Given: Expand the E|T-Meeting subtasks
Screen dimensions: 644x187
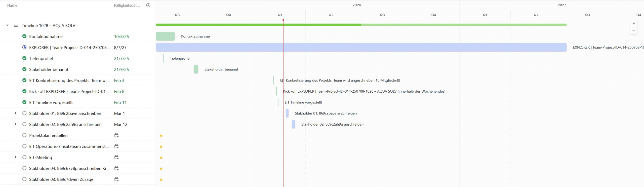Looking at the screenshot, I should [x=16, y=157].
